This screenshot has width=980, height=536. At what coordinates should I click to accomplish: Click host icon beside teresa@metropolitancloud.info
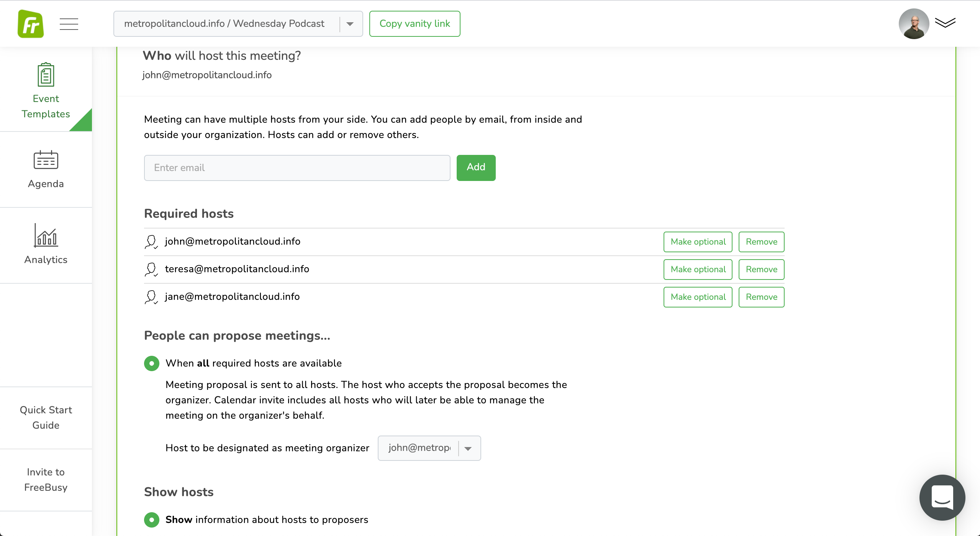[x=151, y=269]
